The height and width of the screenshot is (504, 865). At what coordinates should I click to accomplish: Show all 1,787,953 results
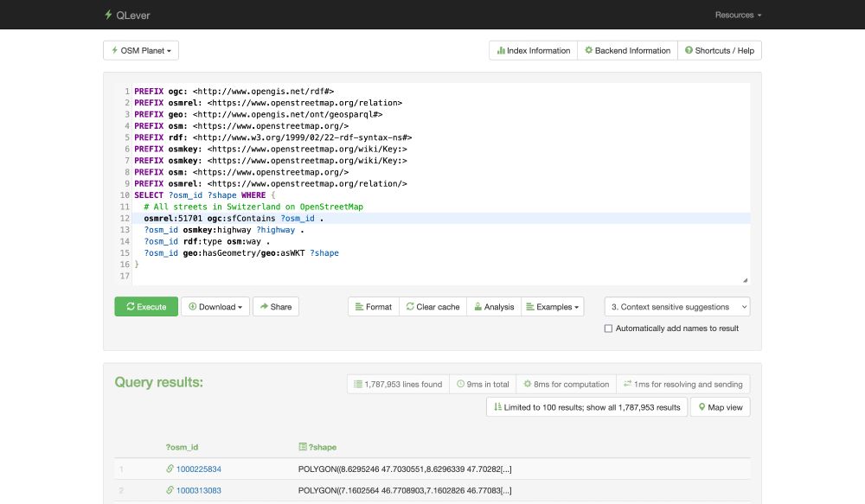pyautogui.click(x=587, y=407)
